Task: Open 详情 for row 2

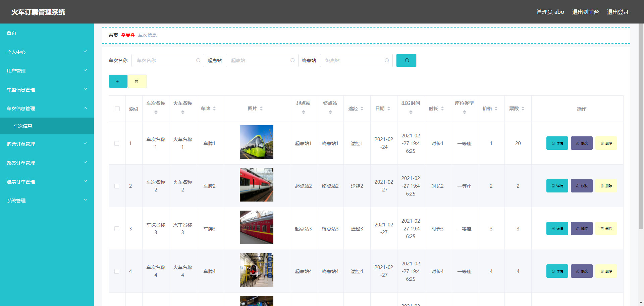Action: (x=557, y=186)
